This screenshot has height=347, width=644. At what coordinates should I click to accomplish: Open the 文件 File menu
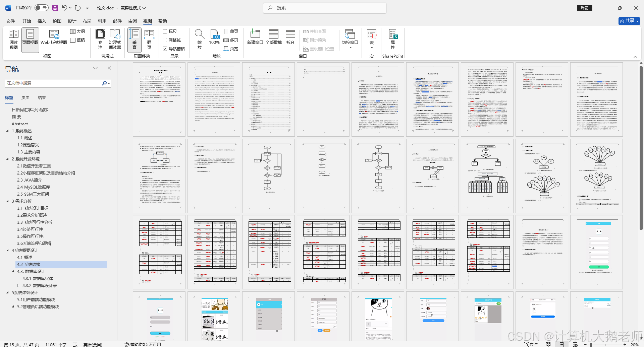[x=10, y=21]
